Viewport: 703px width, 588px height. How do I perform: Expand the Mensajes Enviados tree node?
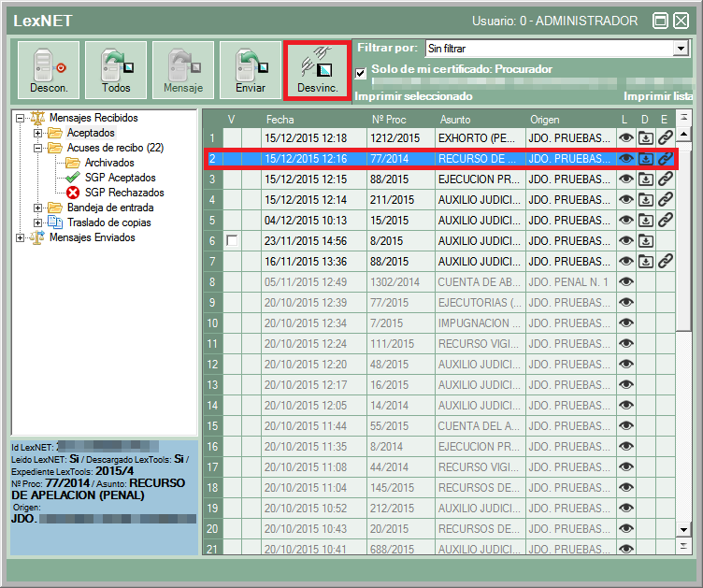click(x=20, y=237)
